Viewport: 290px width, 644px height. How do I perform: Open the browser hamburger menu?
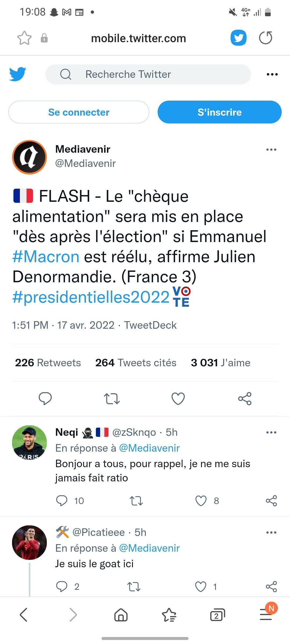click(x=266, y=615)
